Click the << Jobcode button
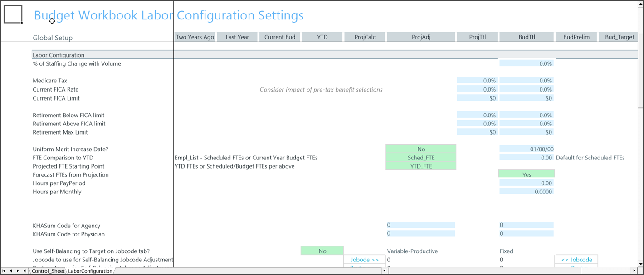Screen dimensions: 644x275 (x=576, y=260)
